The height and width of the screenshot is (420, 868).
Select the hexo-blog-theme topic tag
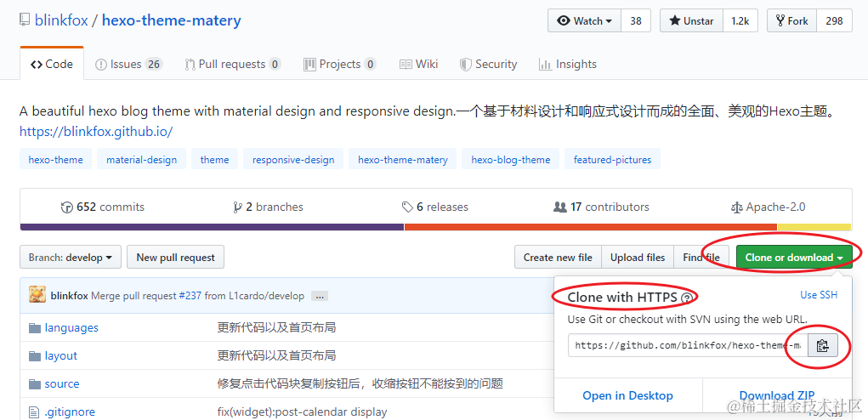point(510,159)
